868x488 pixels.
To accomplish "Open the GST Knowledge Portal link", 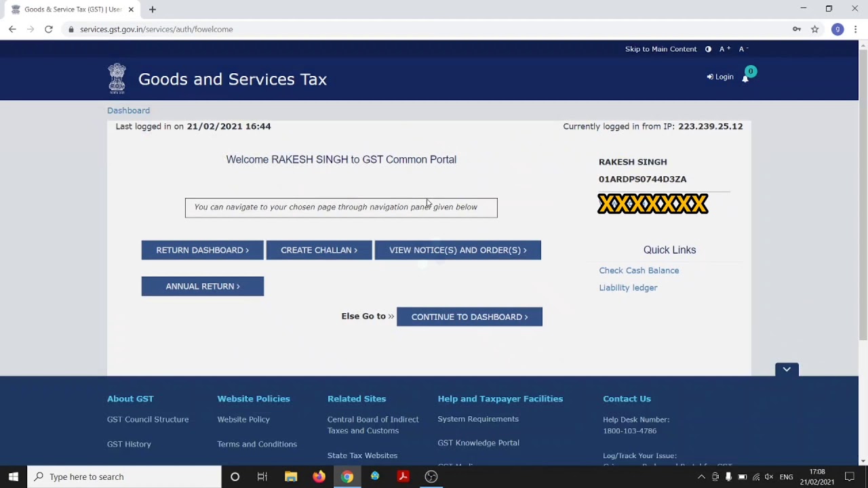I will [478, 443].
